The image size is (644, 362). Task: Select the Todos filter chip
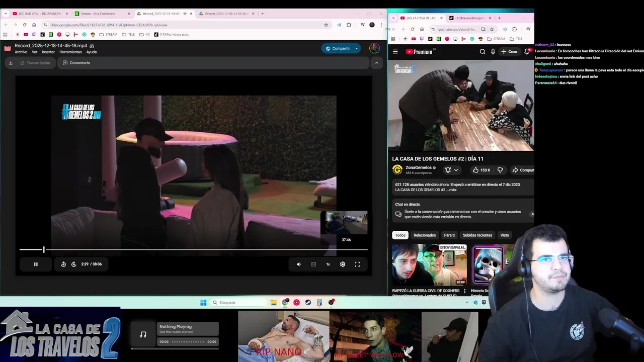pos(400,235)
